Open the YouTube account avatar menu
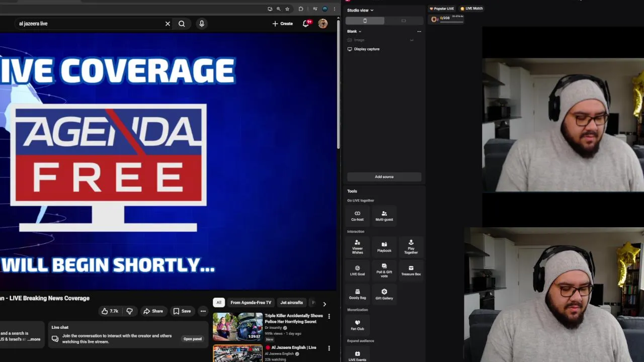The image size is (644, 362). [323, 24]
